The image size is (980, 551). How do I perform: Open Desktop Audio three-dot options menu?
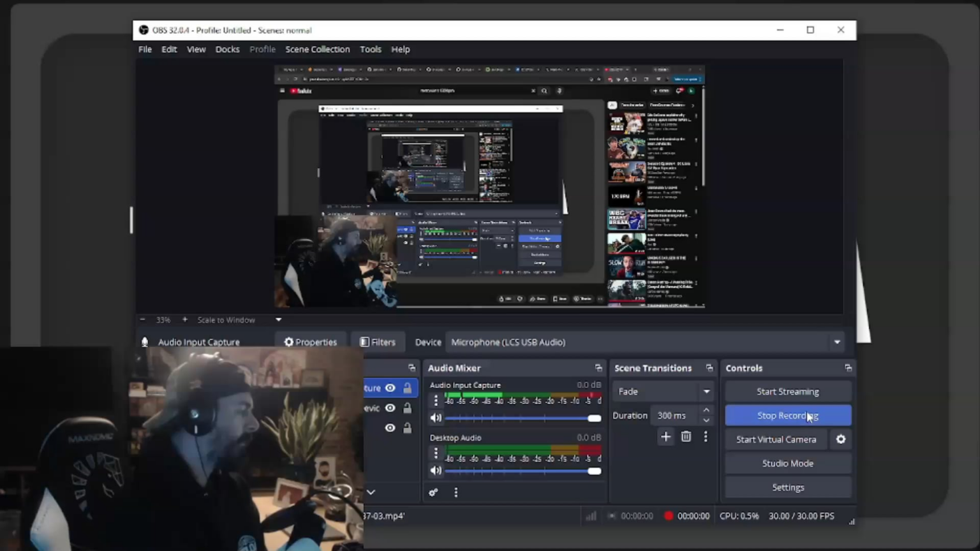tap(436, 453)
